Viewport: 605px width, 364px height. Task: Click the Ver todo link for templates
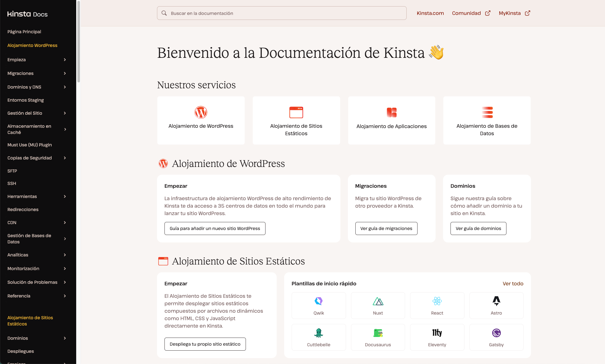(513, 283)
